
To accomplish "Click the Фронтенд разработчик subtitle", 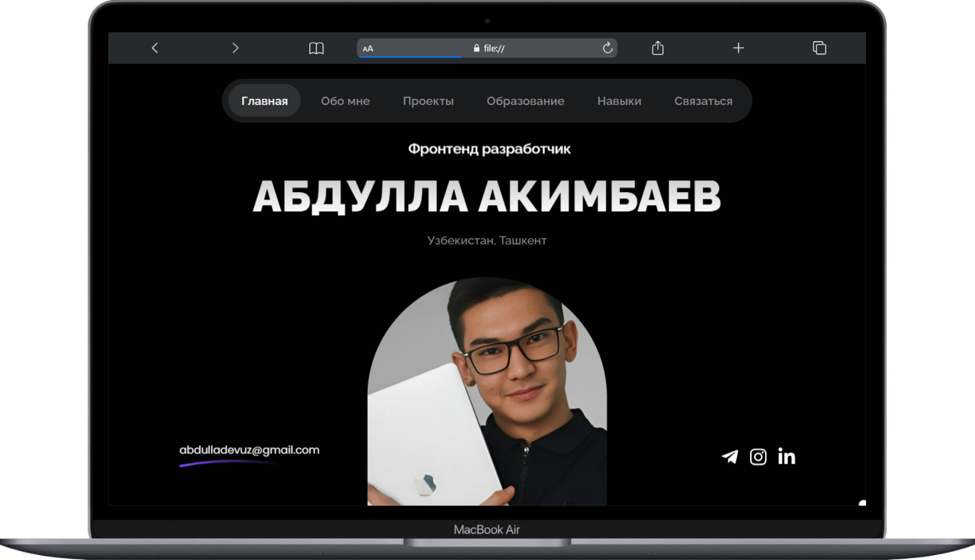I will pos(489,149).
